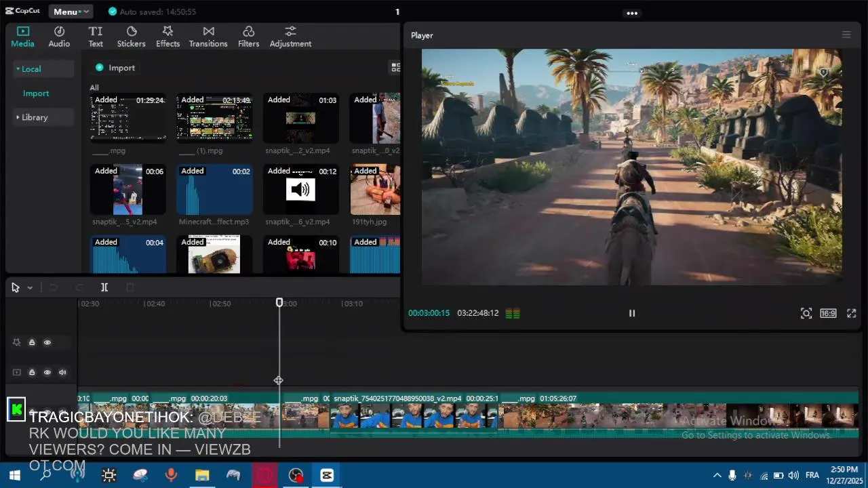Toggle visibility eye on the video overlay track

[47, 372]
